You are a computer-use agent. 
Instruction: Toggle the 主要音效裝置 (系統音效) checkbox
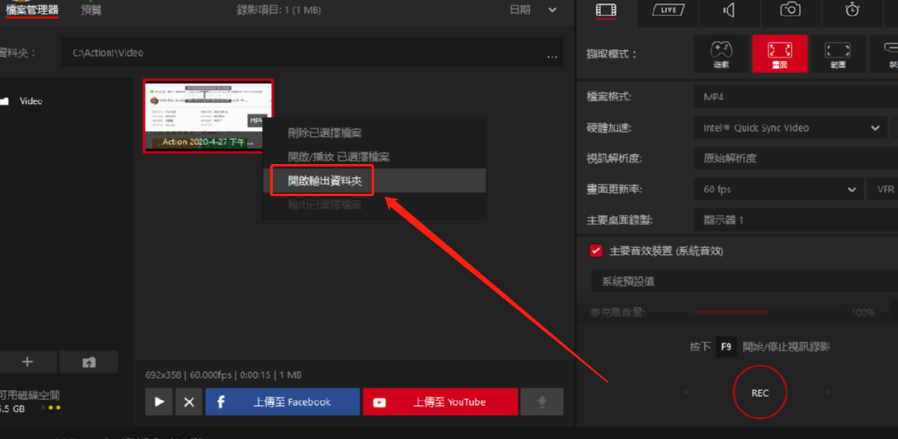pos(596,251)
